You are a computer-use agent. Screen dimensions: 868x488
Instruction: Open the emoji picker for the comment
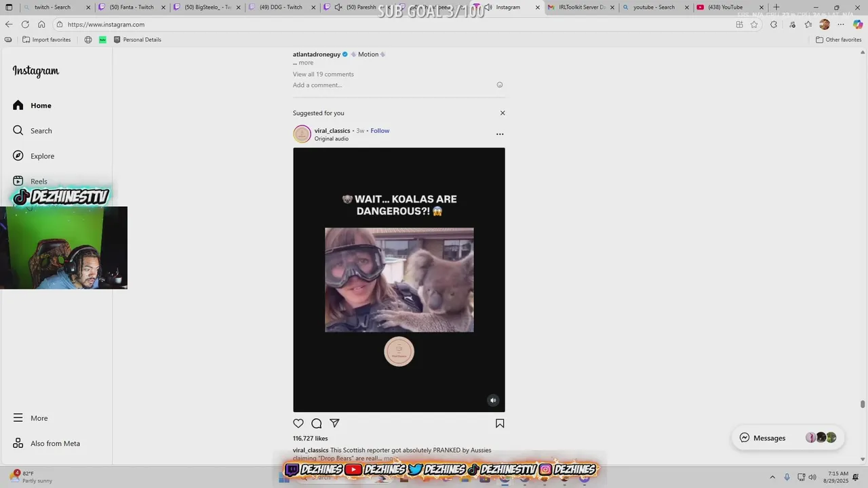(x=500, y=85)
